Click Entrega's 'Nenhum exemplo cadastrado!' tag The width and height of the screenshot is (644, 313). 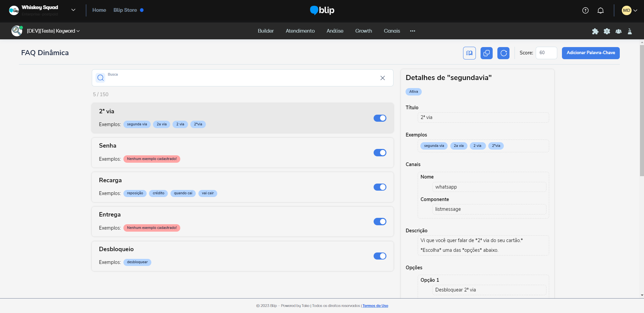152,228
